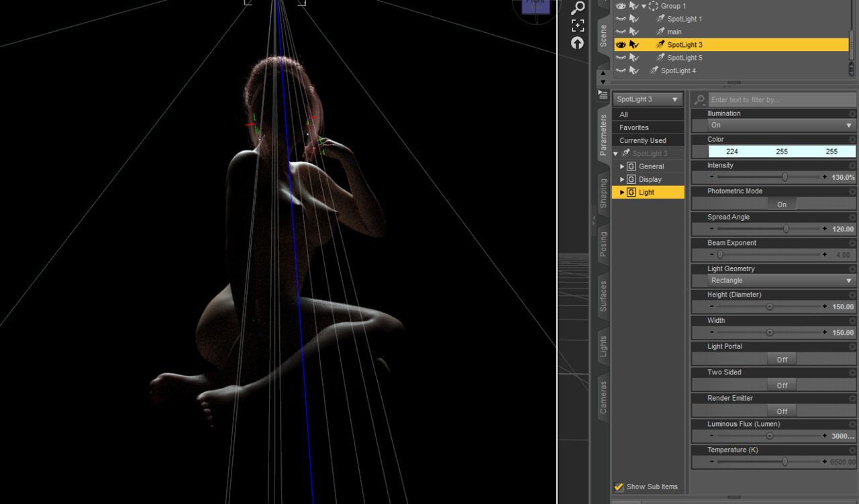This screenshot has height=504, width=859.
Task: Click the Spread Angle slider handle
Action: click(x=786, y=229)
